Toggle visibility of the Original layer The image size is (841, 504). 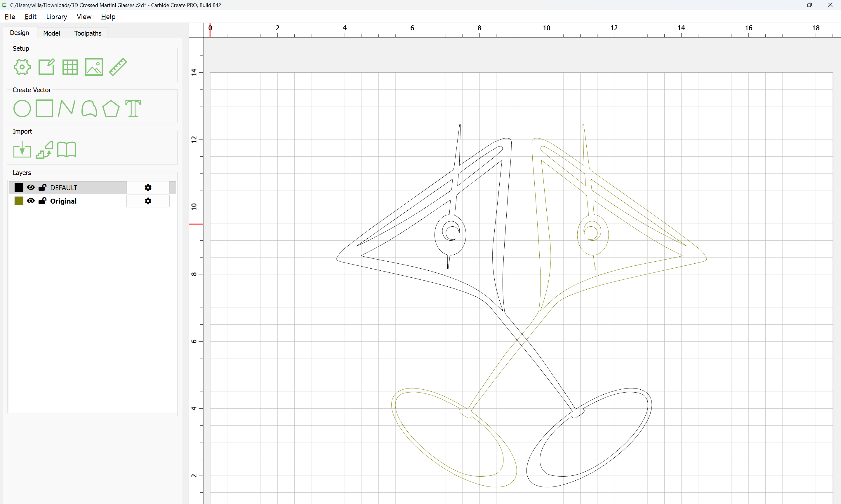pyautogui.click(x=31, y=201)
